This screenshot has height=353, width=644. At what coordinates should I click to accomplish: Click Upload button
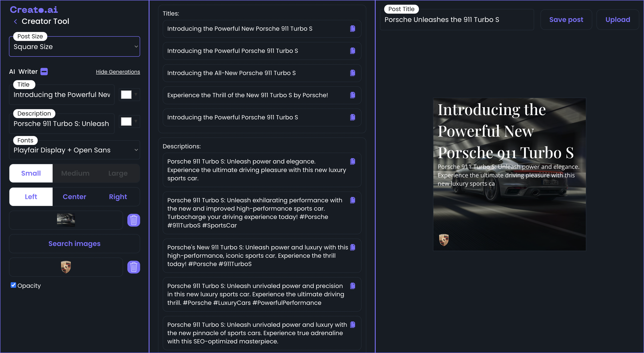point(618,20)
